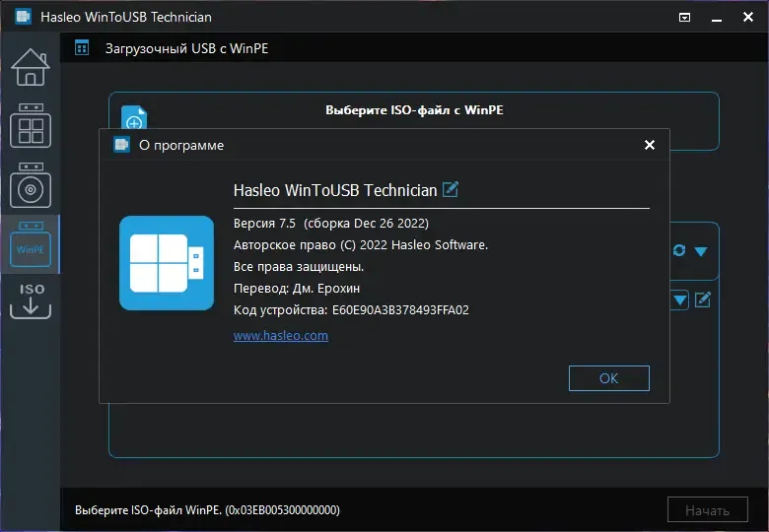The image size is (769, 532).
Task: Open the Windows To Go USB creator
Action: pos(30,126)
